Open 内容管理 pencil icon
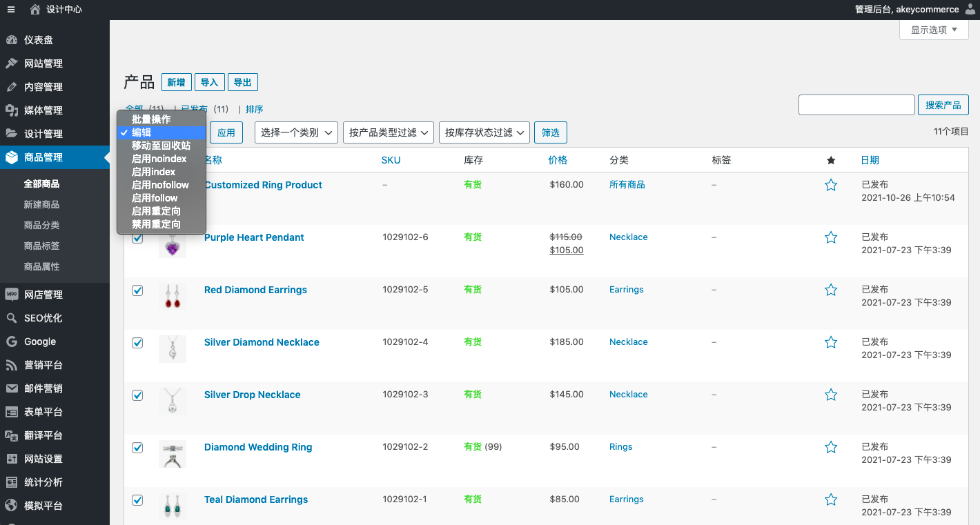The height and width of the screenshot is (525, 980). (12, 87)
